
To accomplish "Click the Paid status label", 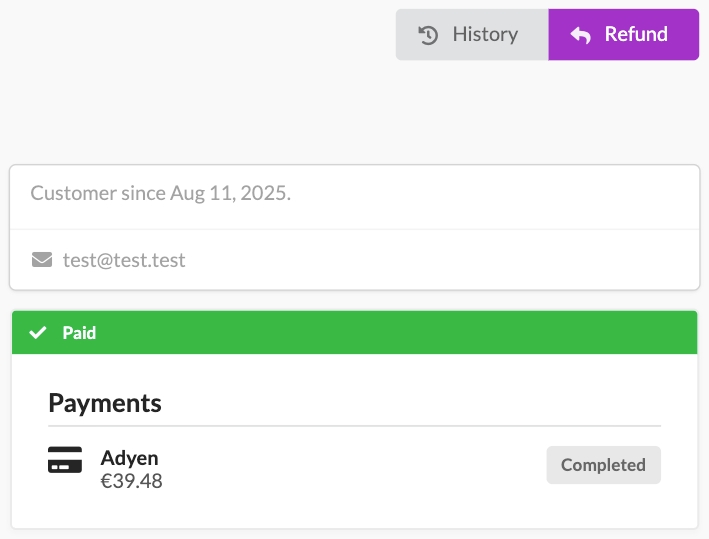I will [x=79, y=333].
